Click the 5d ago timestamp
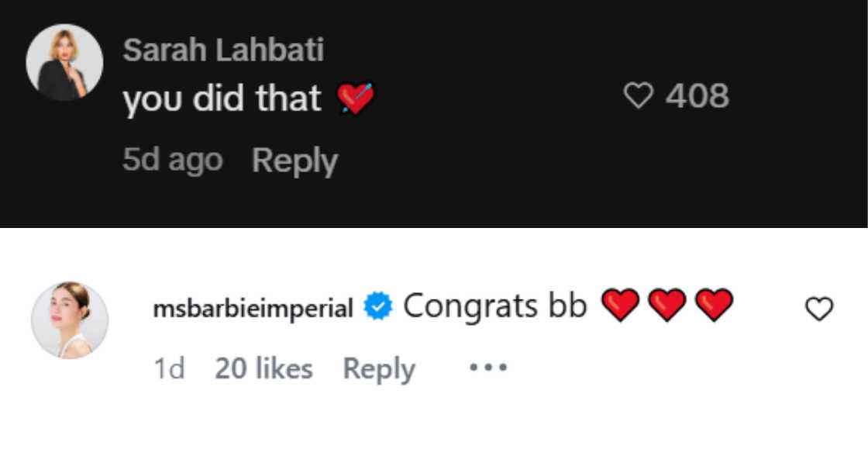 tap(172, 160)
